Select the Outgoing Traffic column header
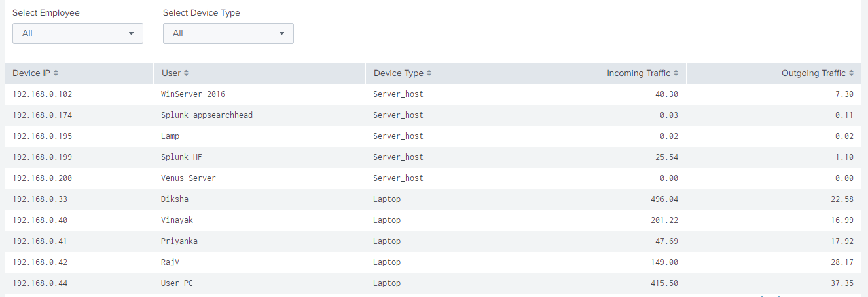Screen dimensions: 868x297 pyautogui.click(x=774, y=73)
